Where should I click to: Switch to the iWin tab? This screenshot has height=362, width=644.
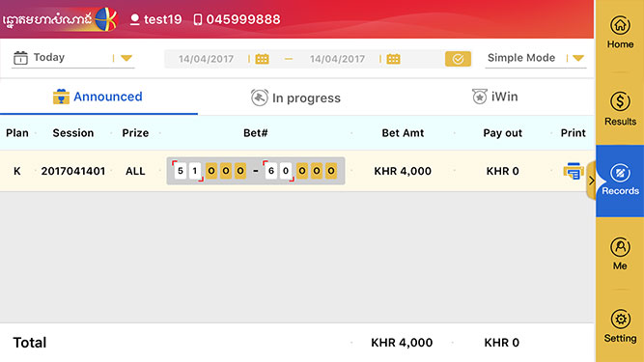tap(494, 97)
